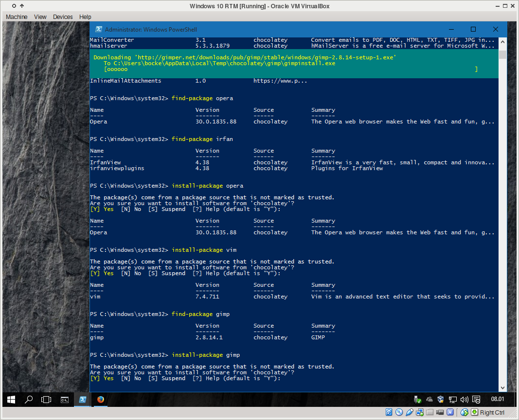Viewport: 519px width, 420px height.
Task: Click gimp version 2.8.14.1
Action: tap(209, 337)
